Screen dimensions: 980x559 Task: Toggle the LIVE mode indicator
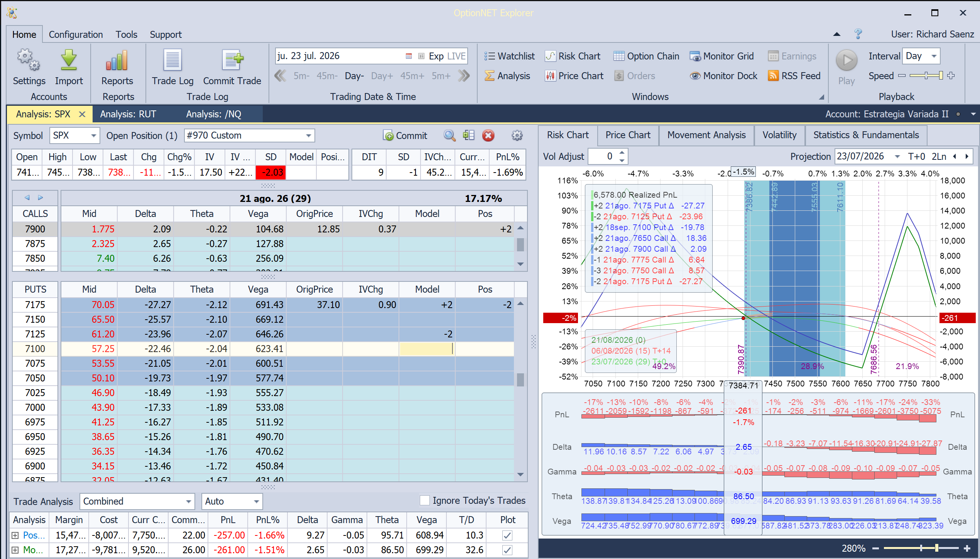tap(456, 56)
